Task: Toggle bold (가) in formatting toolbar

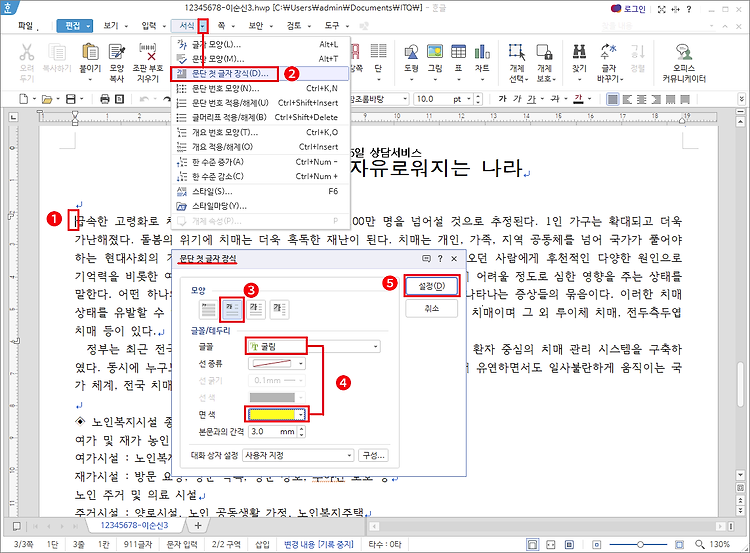Action: [502, 99]
